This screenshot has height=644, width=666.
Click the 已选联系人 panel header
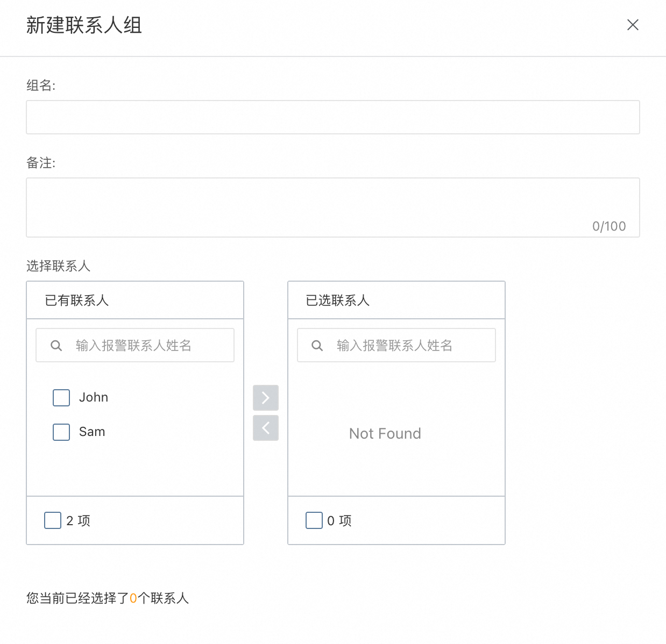(338, 300)
